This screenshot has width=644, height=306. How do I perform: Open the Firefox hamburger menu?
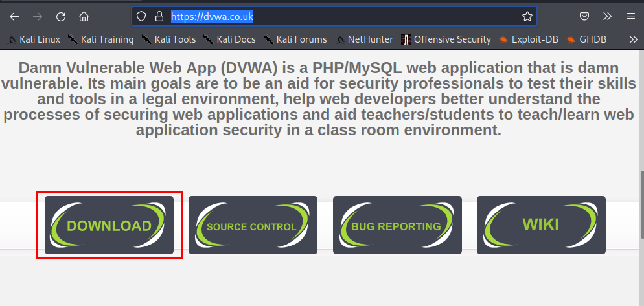click(631, 16)
